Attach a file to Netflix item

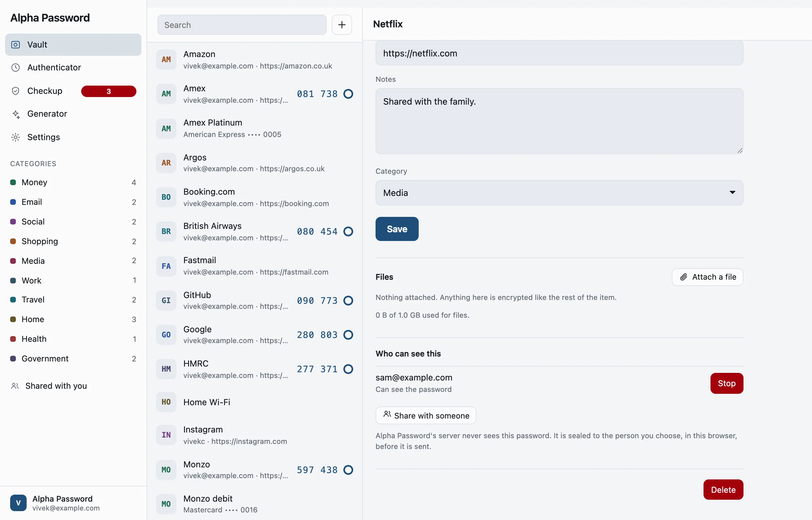coord(708,277)
